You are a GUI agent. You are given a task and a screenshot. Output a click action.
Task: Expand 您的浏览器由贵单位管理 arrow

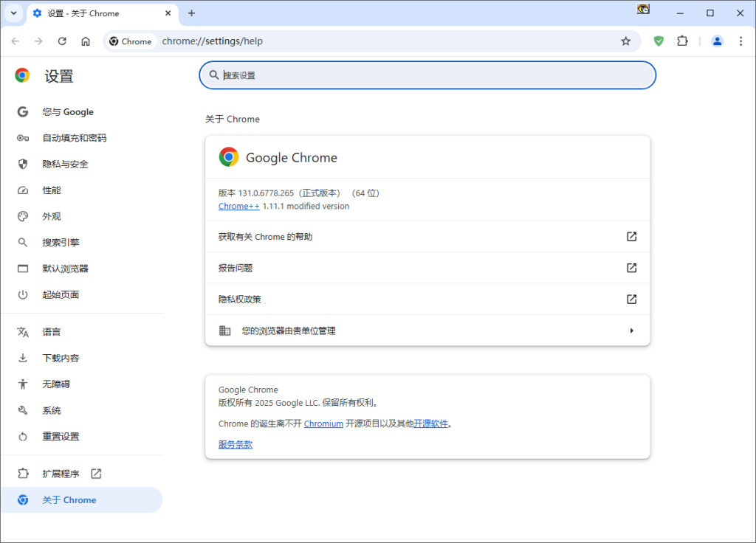click(x=632, y=331)
